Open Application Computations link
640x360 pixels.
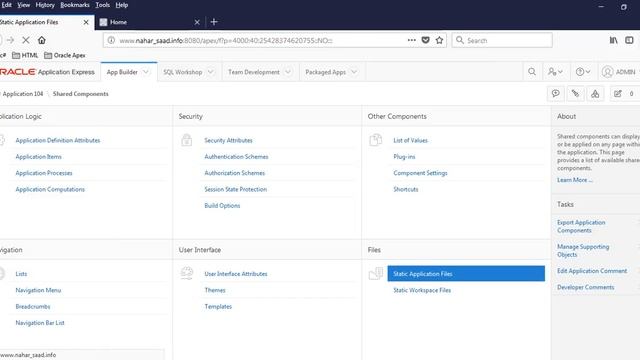coord(50,189)
